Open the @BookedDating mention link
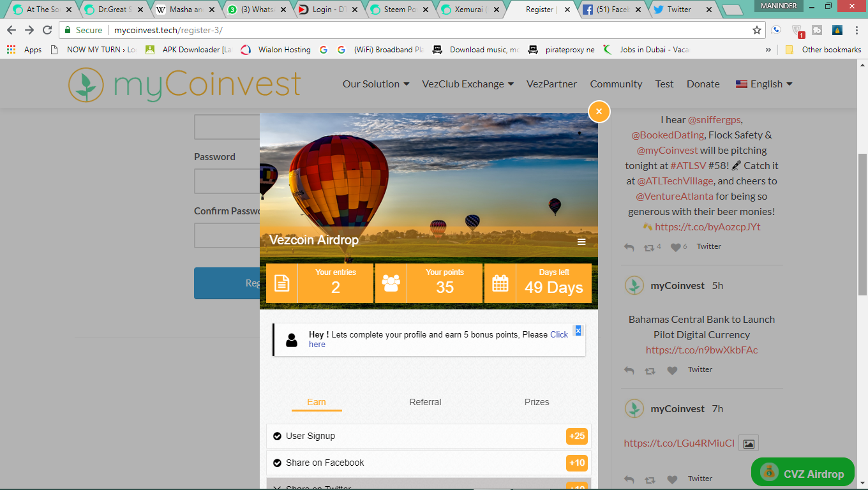868x490 pixels. pos(668,135)
